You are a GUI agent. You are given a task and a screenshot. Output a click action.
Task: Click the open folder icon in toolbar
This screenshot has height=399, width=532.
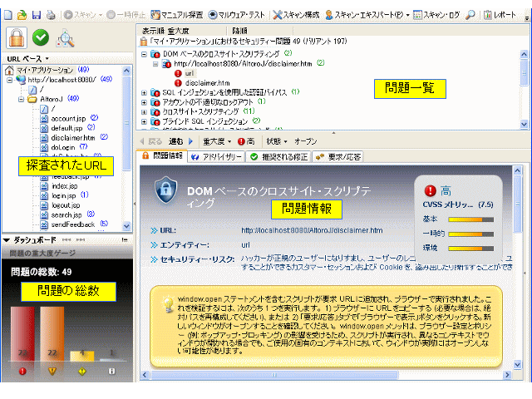[x=22, y=15]
